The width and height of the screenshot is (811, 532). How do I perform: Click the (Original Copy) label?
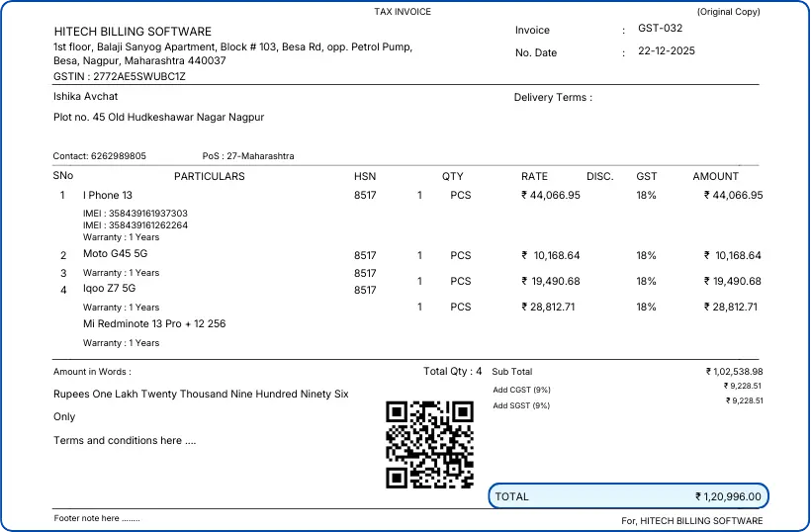728,12
